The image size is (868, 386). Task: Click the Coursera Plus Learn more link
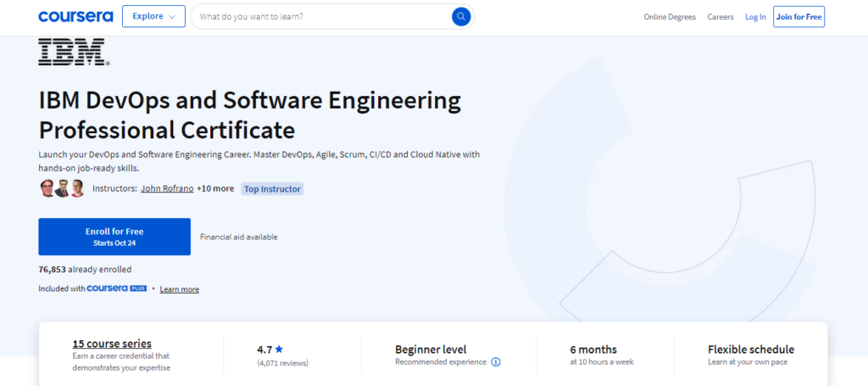coord(180,289)
